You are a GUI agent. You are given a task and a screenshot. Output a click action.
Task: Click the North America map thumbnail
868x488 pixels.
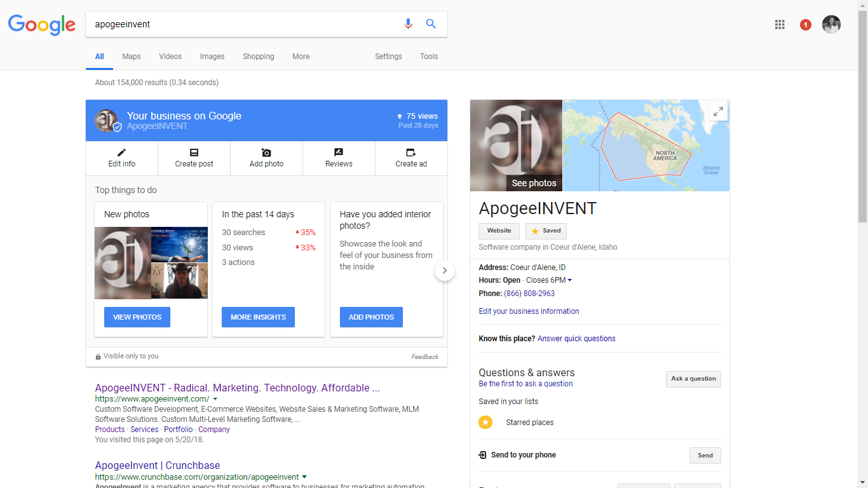coord(646,146)
